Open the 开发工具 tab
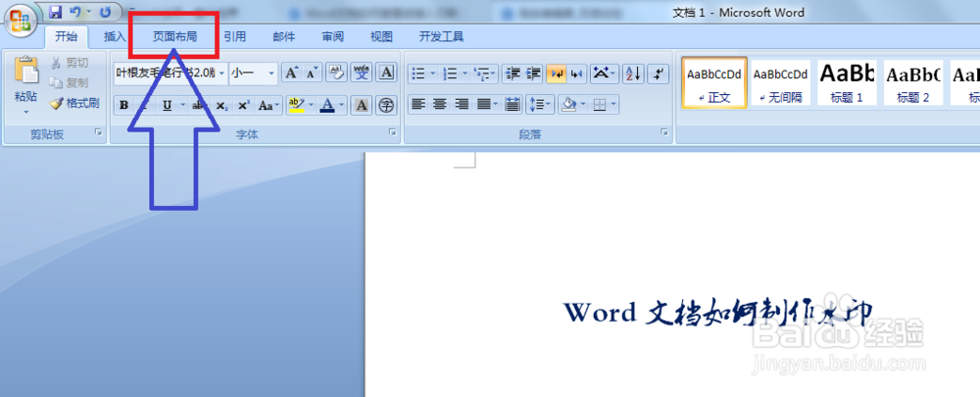 441,37
